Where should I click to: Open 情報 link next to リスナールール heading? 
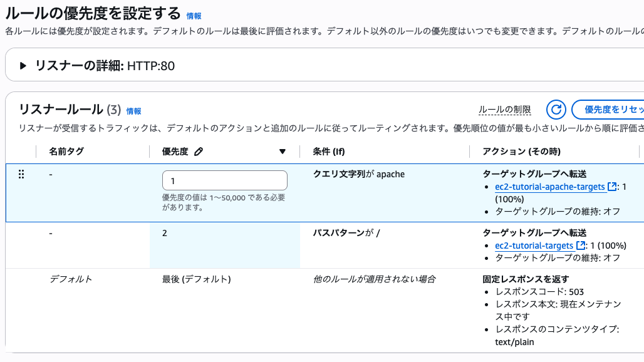click(134, 111)
